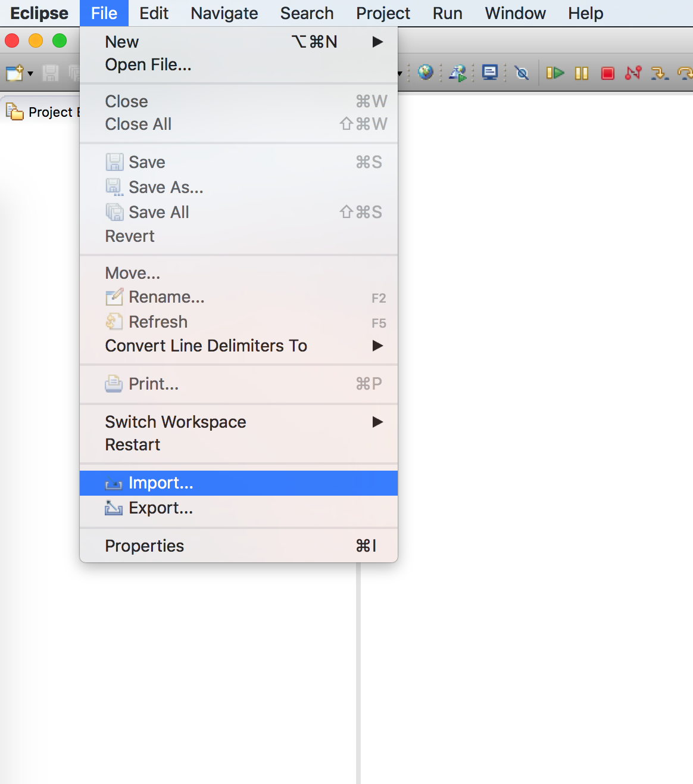Choose Export... from the File menu

(x=239, y=508)
